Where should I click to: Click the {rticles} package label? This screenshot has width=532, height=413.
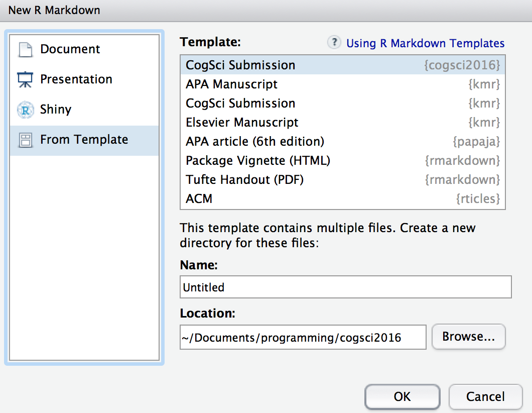click(478, 198)
